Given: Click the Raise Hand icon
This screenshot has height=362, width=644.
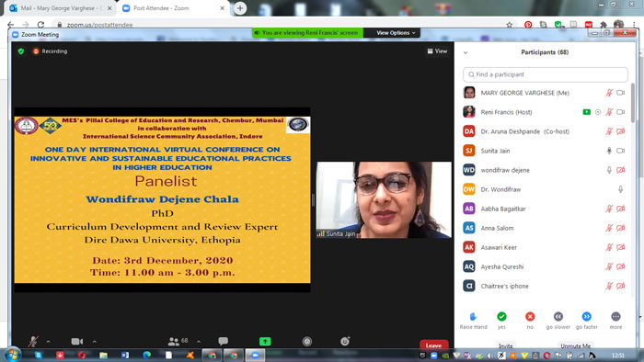Looking at the screenshot, I should [x=473, y=316].
